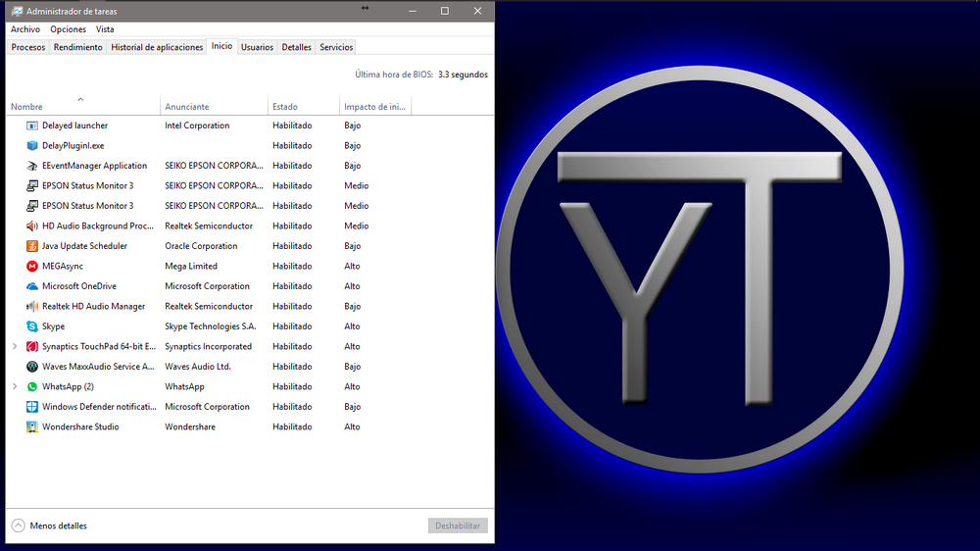Switch to the Servicios tab

tap(336, 47)
